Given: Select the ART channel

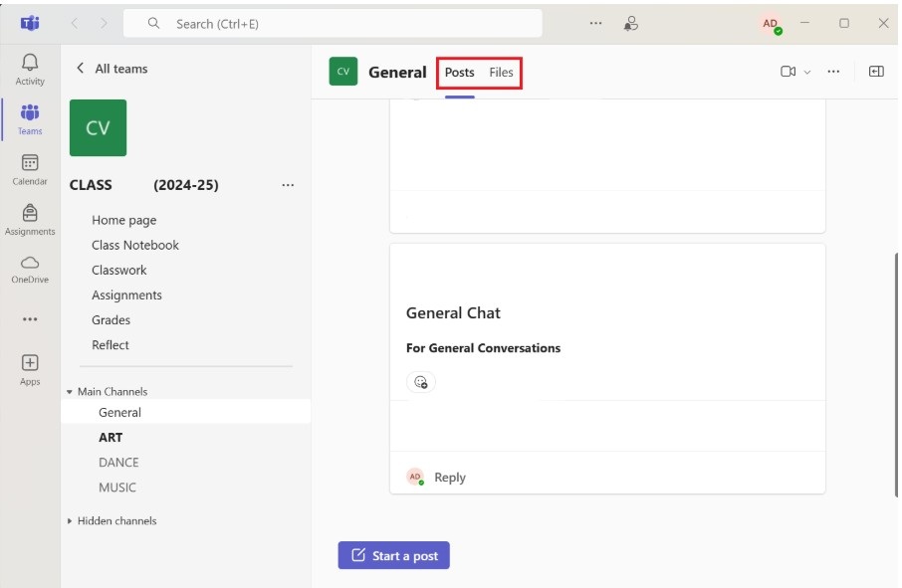Looking at the screenshot, I should pyautogui.click(x=111, y=438).
